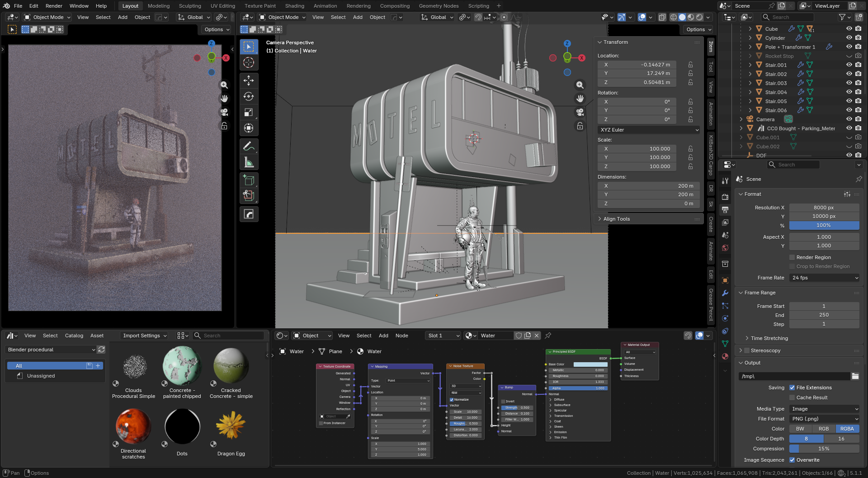Open the Media Type Image dropdown
Screen dimensions: 868x478
824,409
